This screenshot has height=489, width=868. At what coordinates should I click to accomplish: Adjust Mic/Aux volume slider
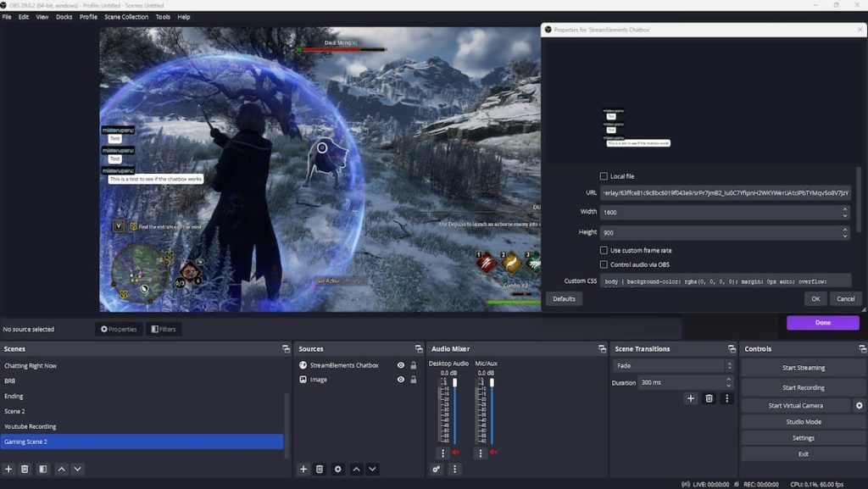[492, 410]
